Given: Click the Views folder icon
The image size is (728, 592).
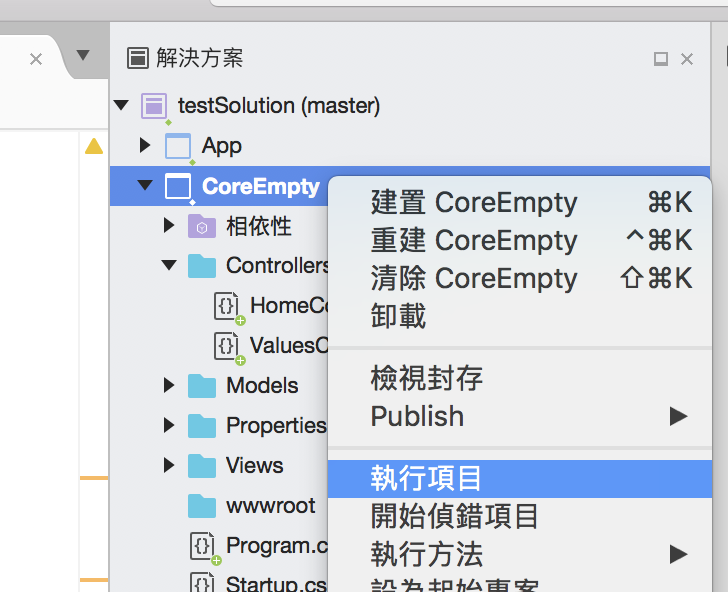Looking at the screenshot, I should coord(202,466).
